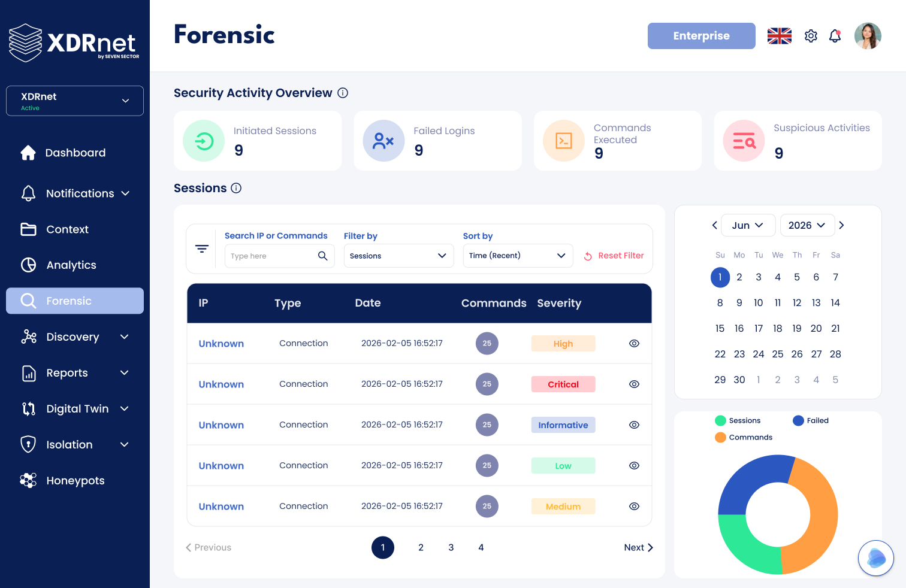Viewport: 906px width, 588px height.
Task: Click the info icon next to Sessions heading
Action: (x=236, y=188)
